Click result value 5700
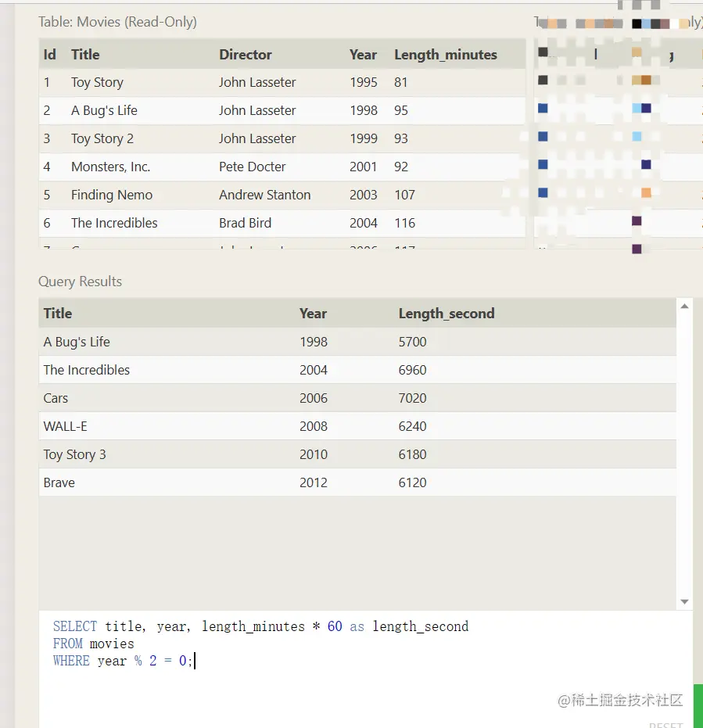The height and width of the screenshot is (728, 703). [x=412, y=342]
